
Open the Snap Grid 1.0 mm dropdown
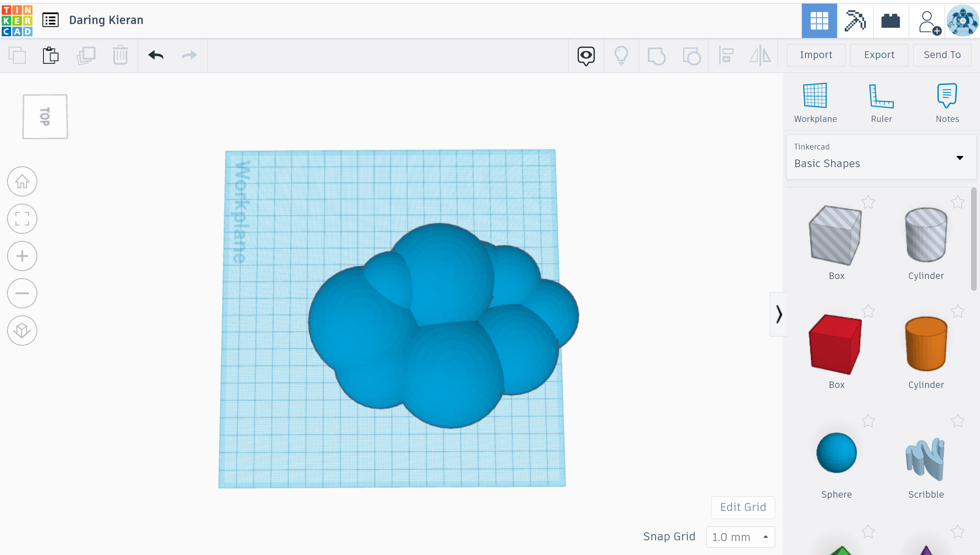click(x=740, y=537)
